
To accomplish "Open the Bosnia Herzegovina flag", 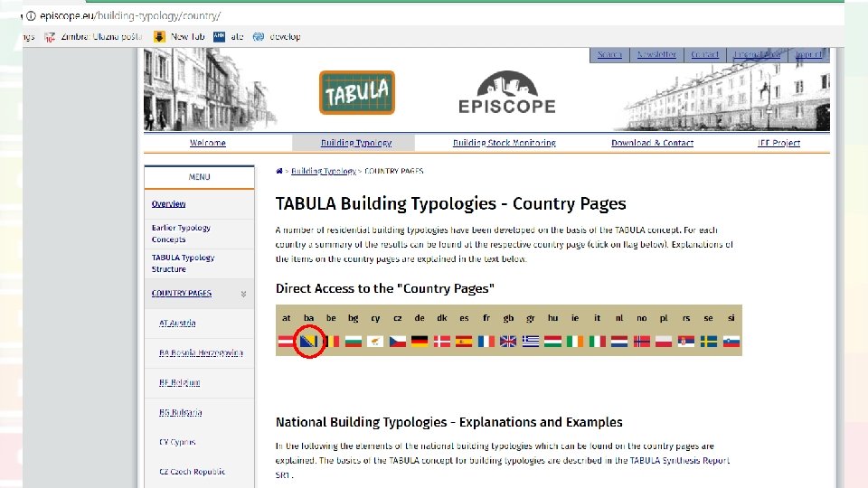I will [x=308, y=342].
